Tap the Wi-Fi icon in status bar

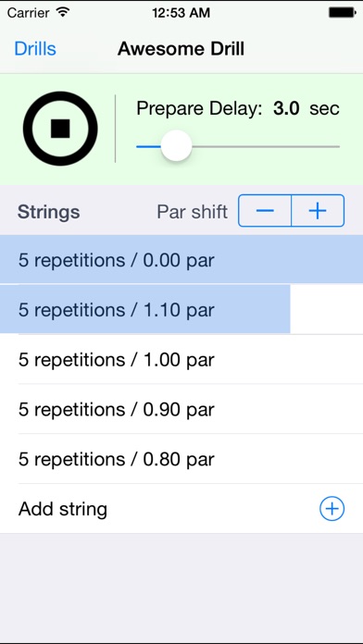62,12
